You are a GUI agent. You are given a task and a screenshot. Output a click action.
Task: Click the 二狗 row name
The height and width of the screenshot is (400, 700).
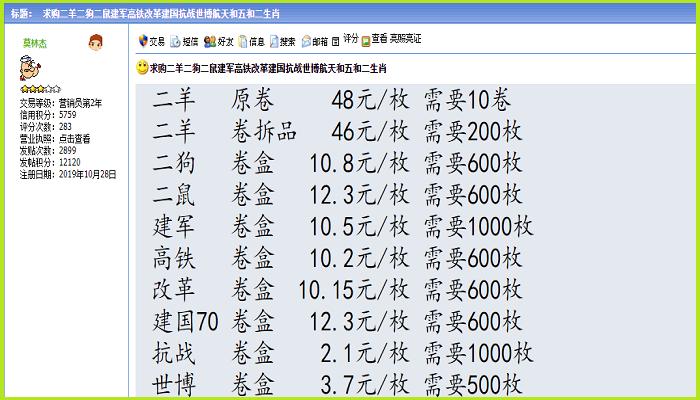174,163
